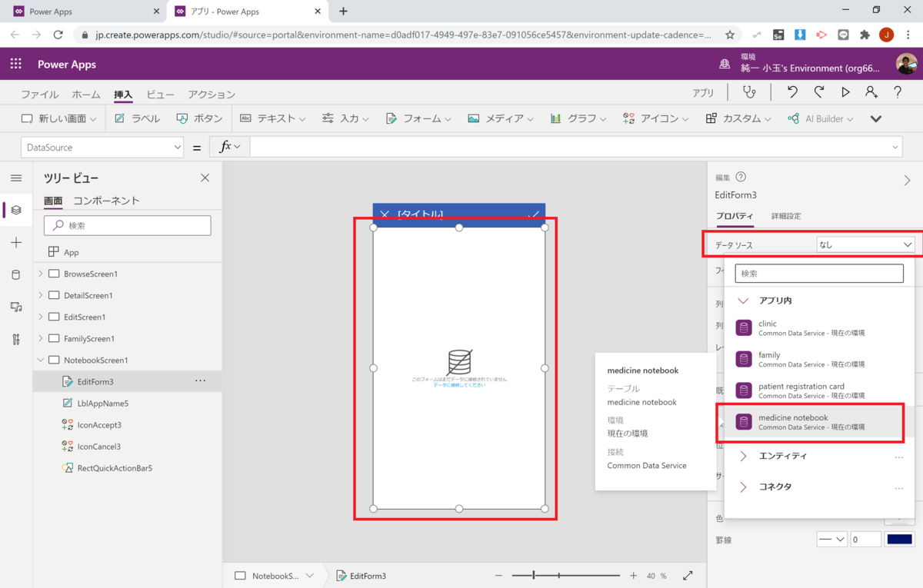
Task: Switch to コンポーネント tab in tree view
Action: pos(106,201)
